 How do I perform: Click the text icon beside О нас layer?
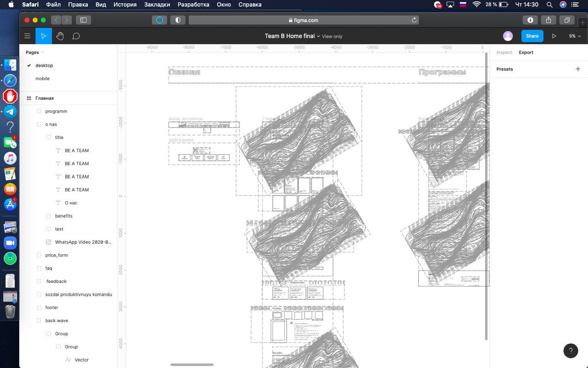click(58, 203)
